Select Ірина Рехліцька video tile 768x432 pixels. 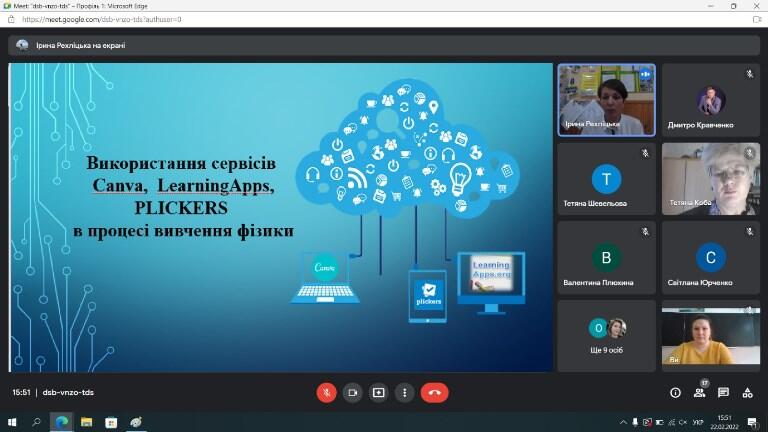[x=606, y=100]
